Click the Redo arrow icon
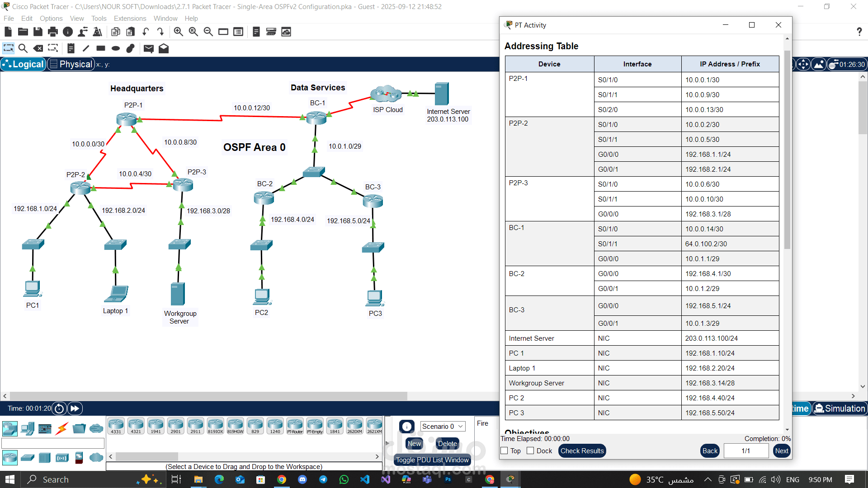 pyautogui.click(x=160, y=32)
